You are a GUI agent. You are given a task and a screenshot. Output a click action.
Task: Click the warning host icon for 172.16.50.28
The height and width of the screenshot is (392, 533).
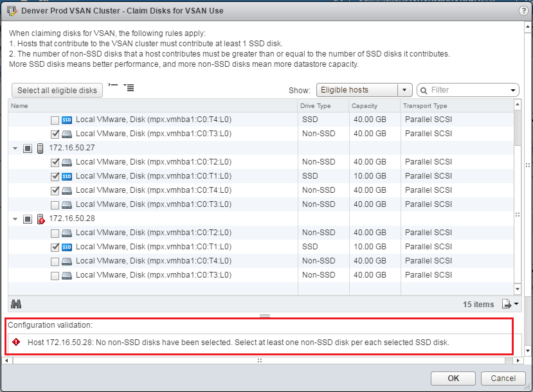click(x=41, y=218)
